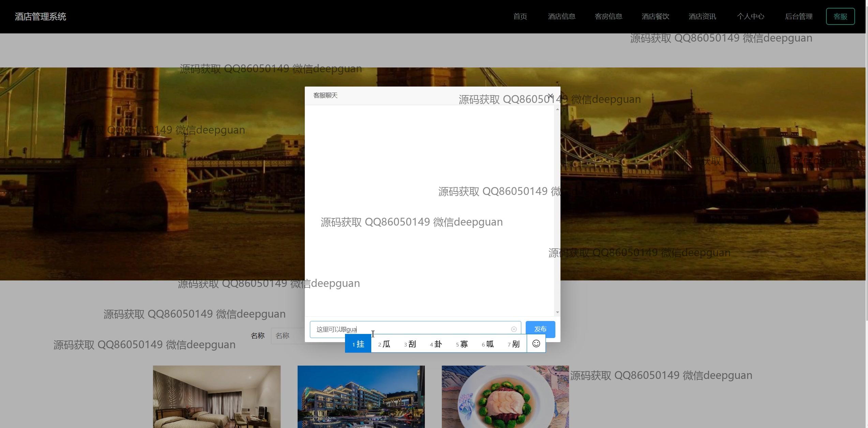The width and height of the screenshot is (868, 428).
Task: Open 个人中心 from the navigation bar
Action: [x=750, y=17]
